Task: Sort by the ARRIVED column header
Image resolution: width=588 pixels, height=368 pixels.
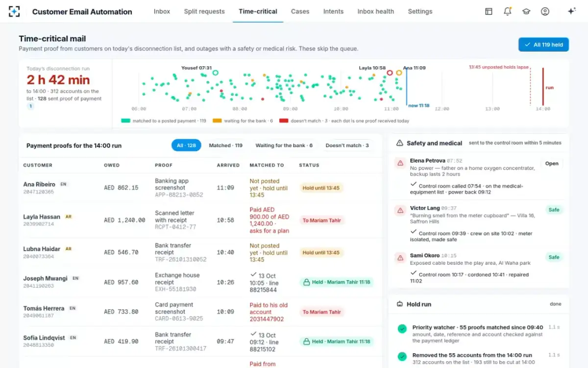Action: 228,165
